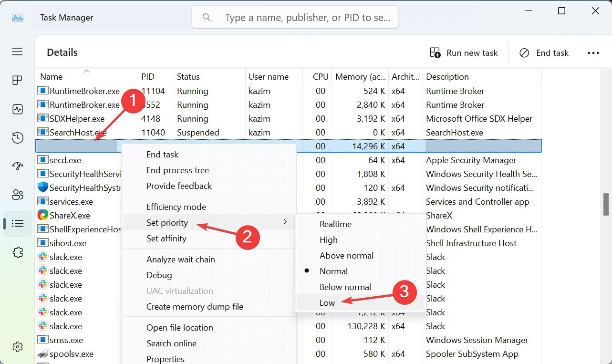Image resolution: width=612 pixels, height=364 pixels.
Task: Click the secd.exe process icon
Action: point(43,160)
